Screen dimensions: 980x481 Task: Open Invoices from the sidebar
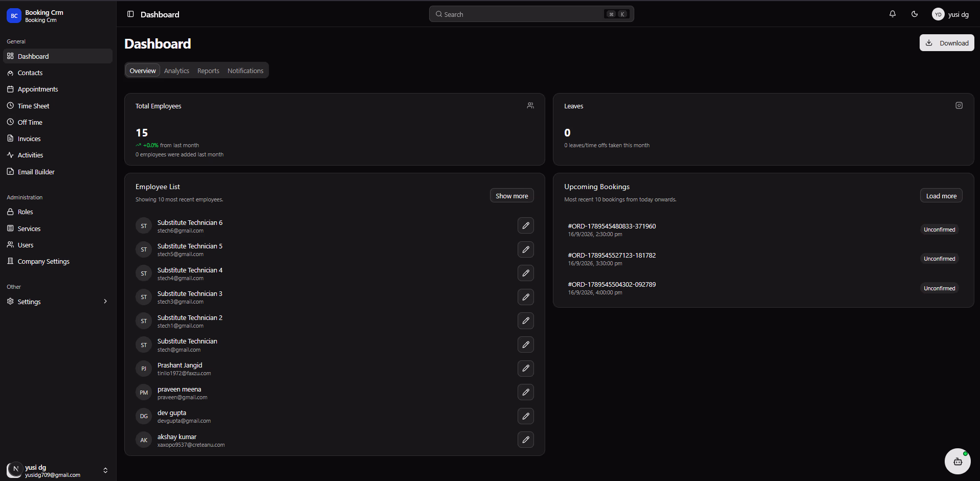pyautogui.click(x=58, y=139)
